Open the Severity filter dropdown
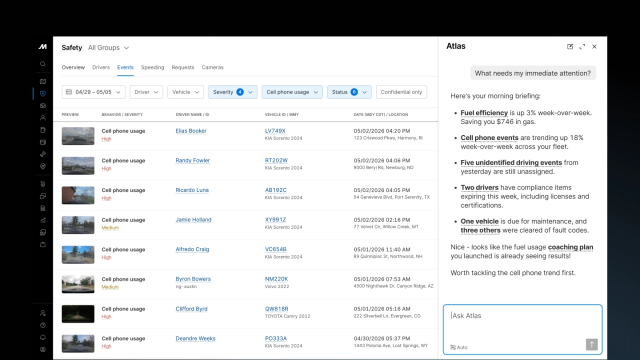Viewport: 640px width, 360px height. point(233,92)
